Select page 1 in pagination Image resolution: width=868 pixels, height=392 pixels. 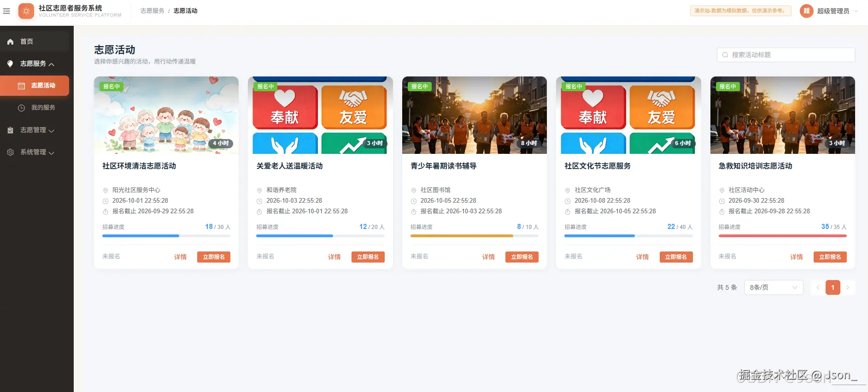833,287
